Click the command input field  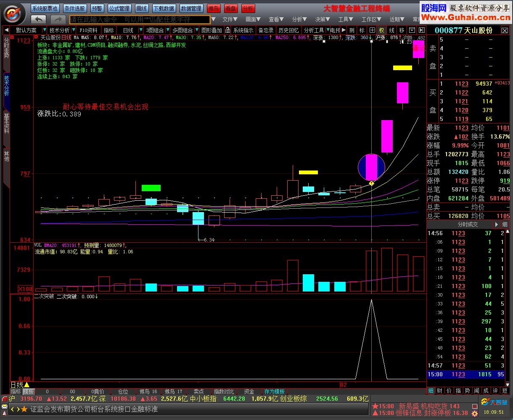coord(140,19)
